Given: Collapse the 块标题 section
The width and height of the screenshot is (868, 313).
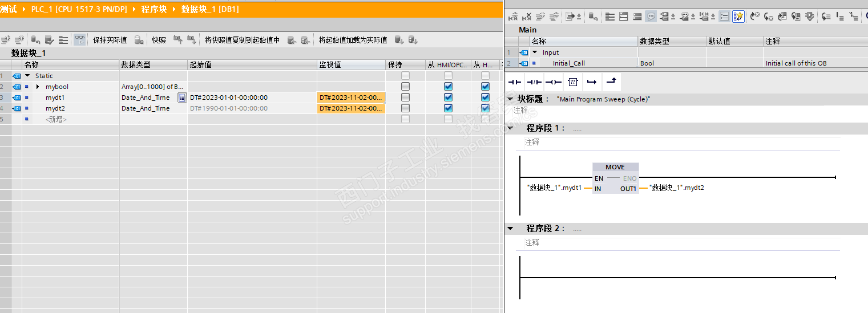Looking at the screenshot, I should (510, 99).
